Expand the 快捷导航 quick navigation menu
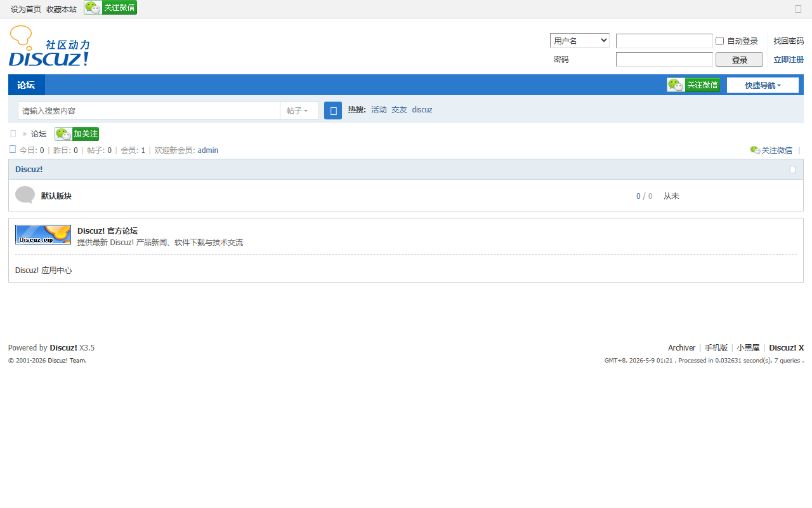This screenshot has width=812, height=508. (x=763, y=85)
